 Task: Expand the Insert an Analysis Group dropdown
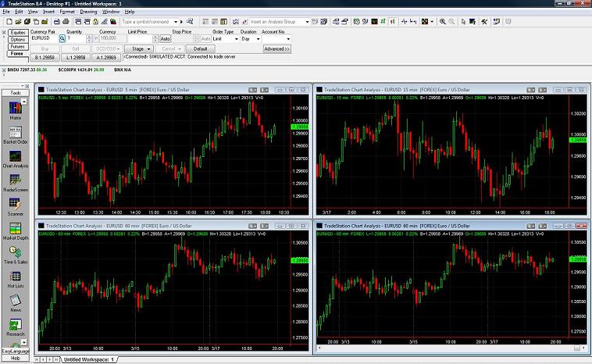[307, 22]
